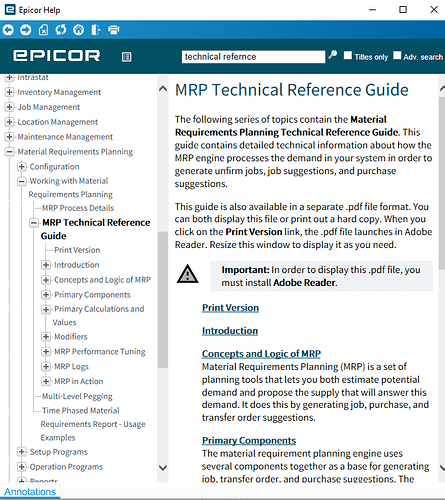
Task: Select Job Management in the tree
Action: click(49, 107)
